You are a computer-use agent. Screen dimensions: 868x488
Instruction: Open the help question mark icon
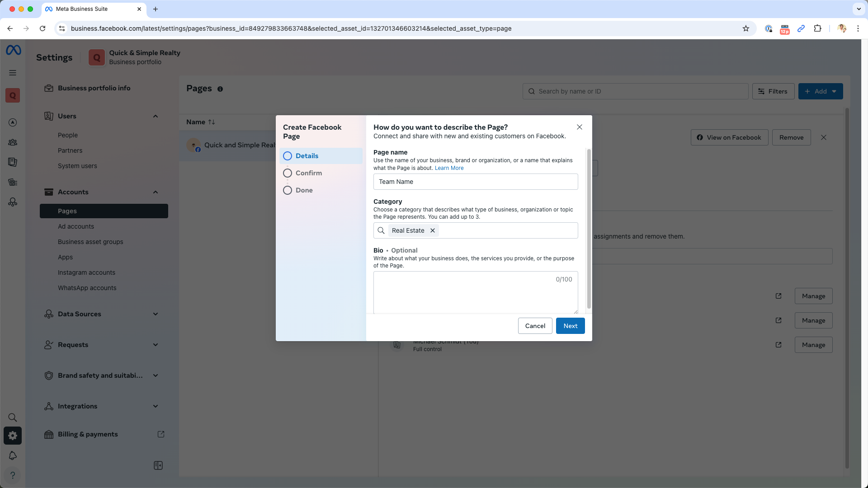pos(13,475)
